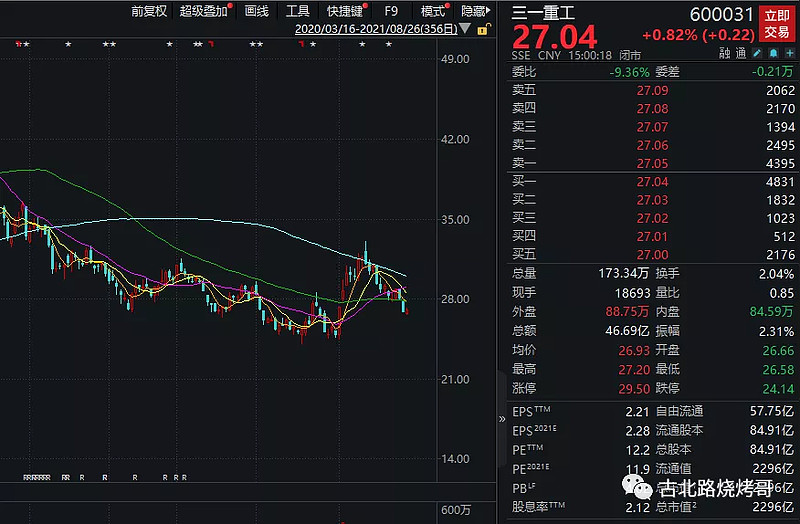Open the 工具 tools menu
The image size is (800, 524).
point(298,11)
